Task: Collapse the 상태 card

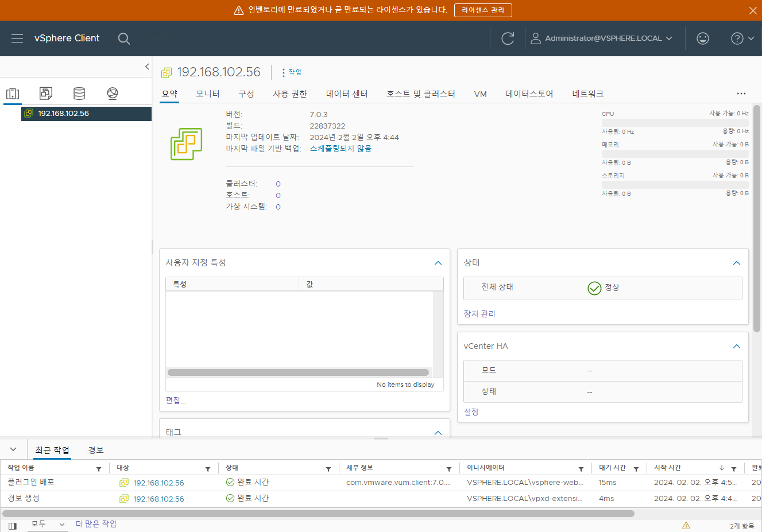Action: point(737,263)
